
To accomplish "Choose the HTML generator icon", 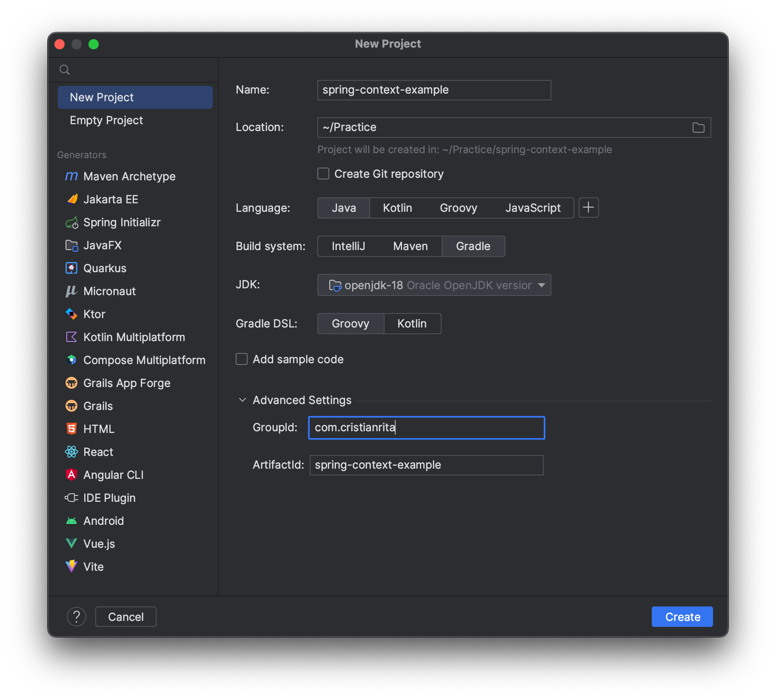I will point(71,429).
